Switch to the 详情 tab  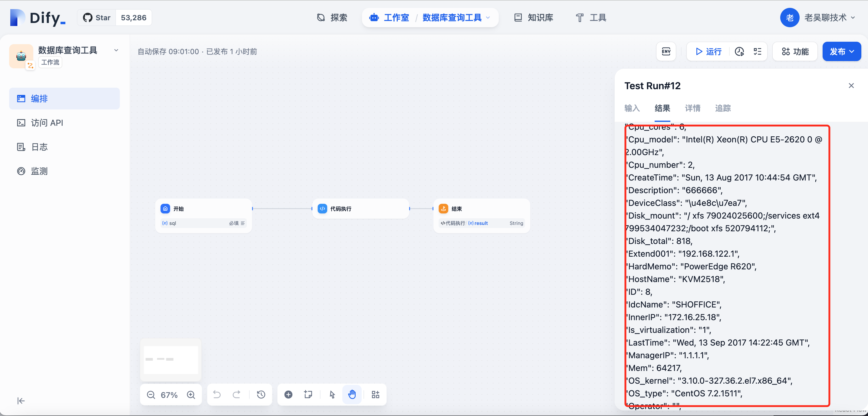click(x=692, y=108)
